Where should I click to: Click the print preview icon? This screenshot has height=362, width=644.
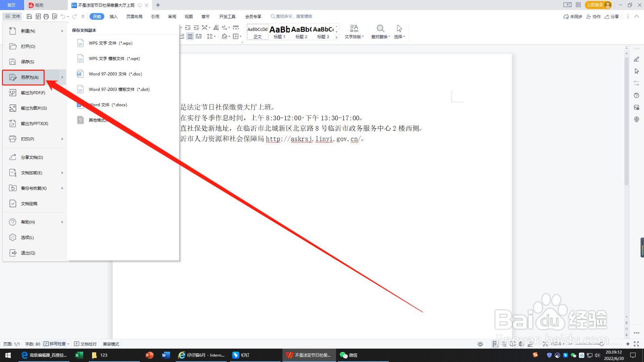tap(55, 16)
